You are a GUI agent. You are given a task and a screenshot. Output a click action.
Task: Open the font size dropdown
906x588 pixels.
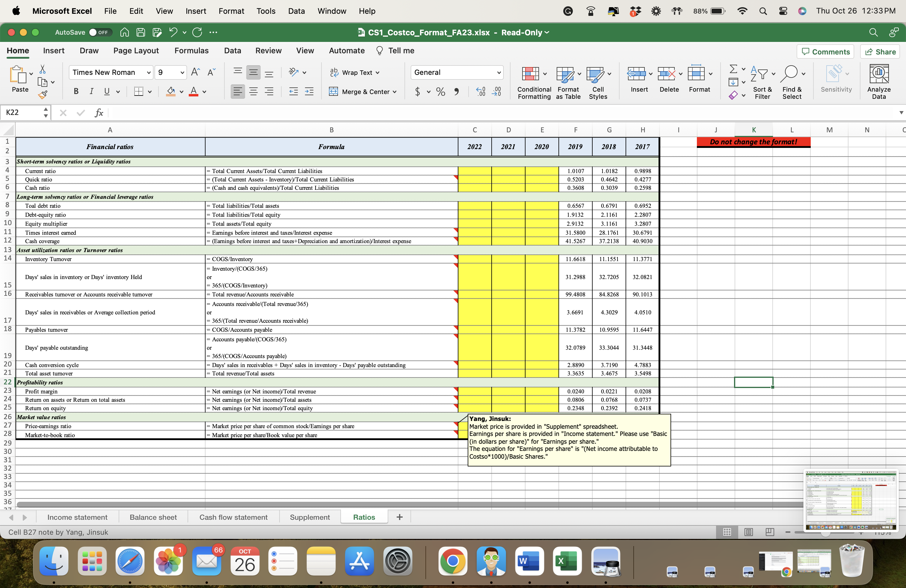(x=182, y=72)
